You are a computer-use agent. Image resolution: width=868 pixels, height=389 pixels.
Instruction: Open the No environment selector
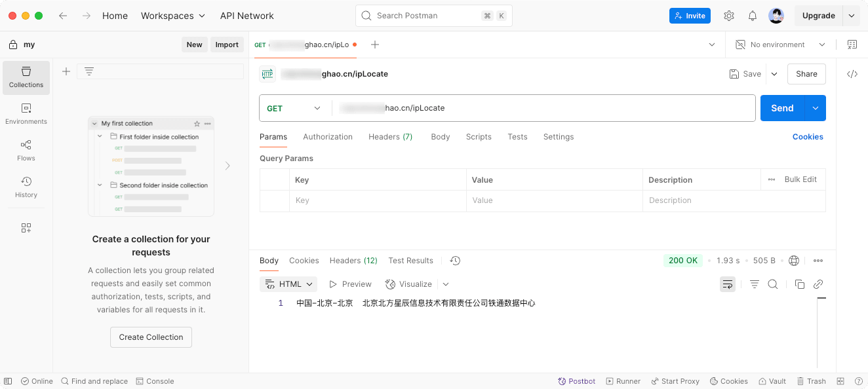[779, 45]
